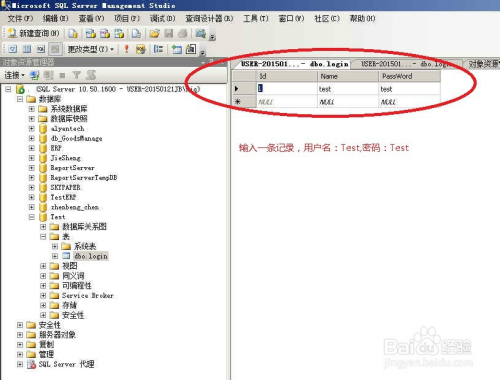The width and height of the screenshot is (500, 380).
Task: Click the new row asterisk selector
Action: (244, 102)
